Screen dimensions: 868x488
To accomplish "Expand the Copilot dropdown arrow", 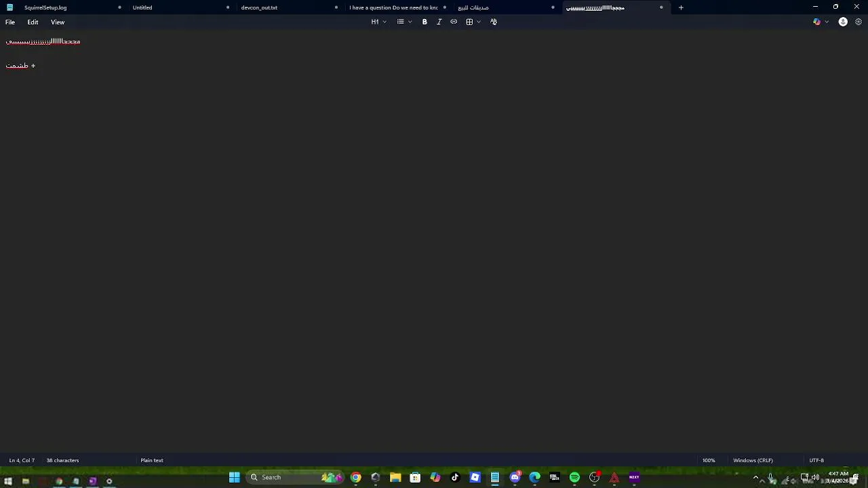I will [x=827, y=22].
